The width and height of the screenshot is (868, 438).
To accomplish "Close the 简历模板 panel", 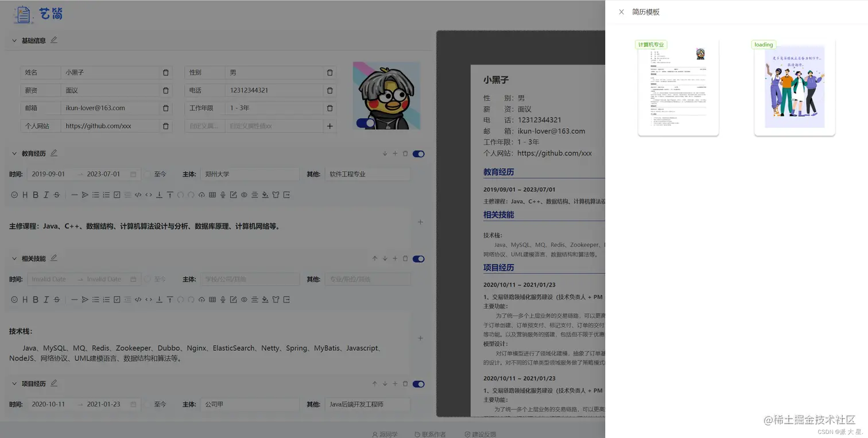I will coord(621,11).
